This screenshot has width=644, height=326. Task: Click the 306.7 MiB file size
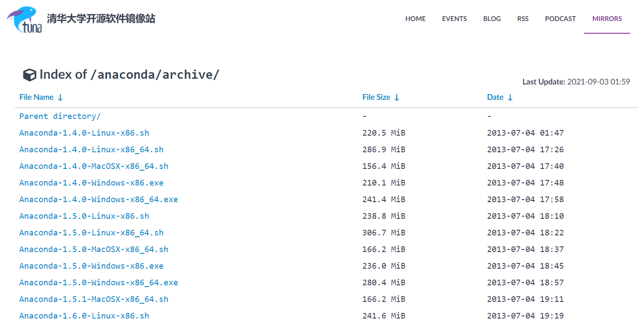tap(384, 232)
